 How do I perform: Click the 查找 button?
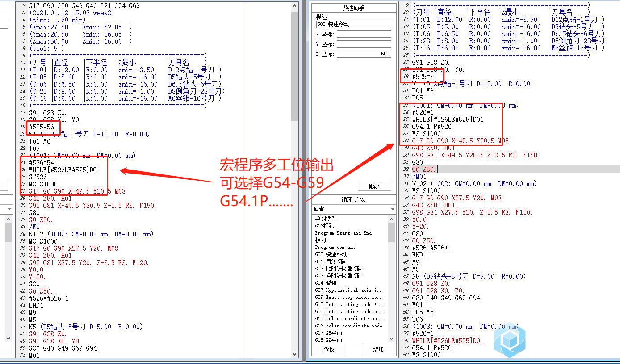pyautogui.click(x=329, y=349)
